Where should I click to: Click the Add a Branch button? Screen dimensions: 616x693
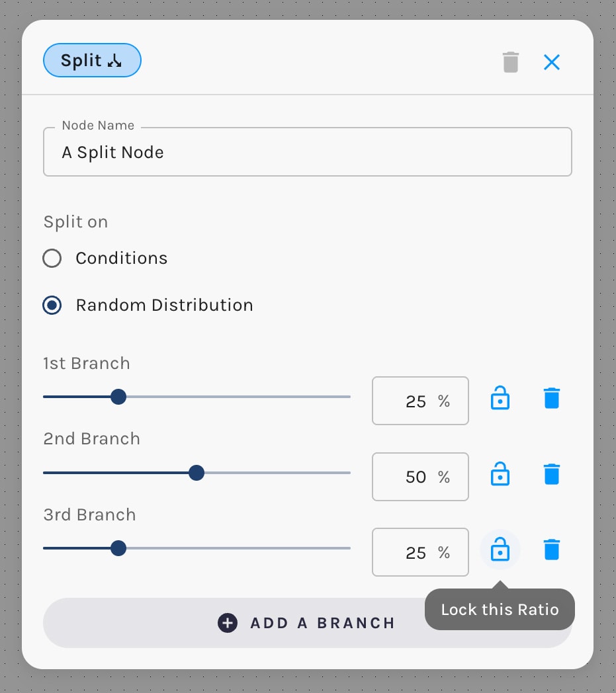click(x=308, y=623)
